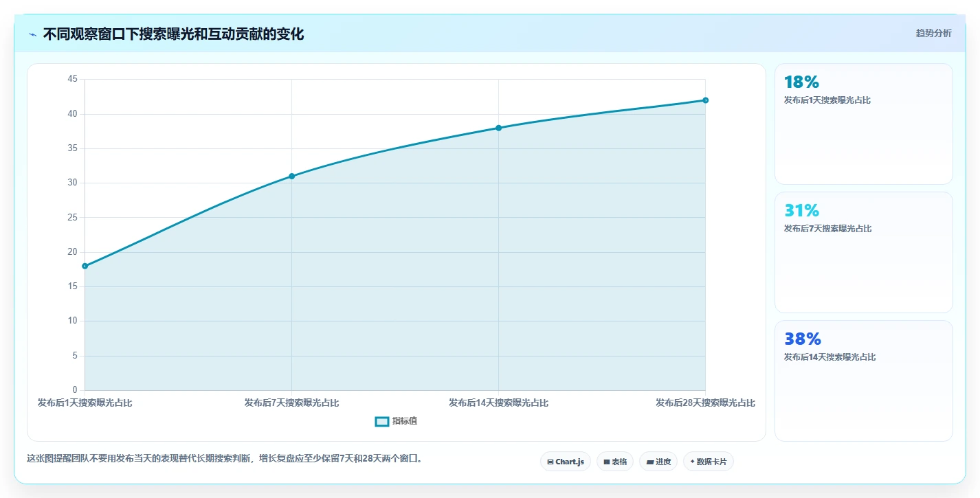The image size is (980, 498).
Task: Click the 指标值 legend text
Action: click(x=405, y=421)
